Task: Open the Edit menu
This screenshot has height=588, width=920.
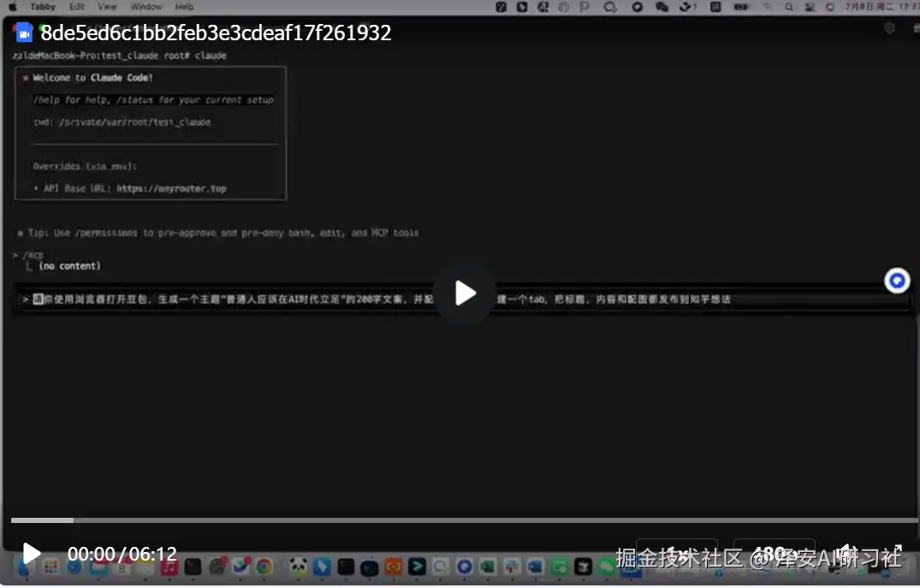Action: click(77, 7)
